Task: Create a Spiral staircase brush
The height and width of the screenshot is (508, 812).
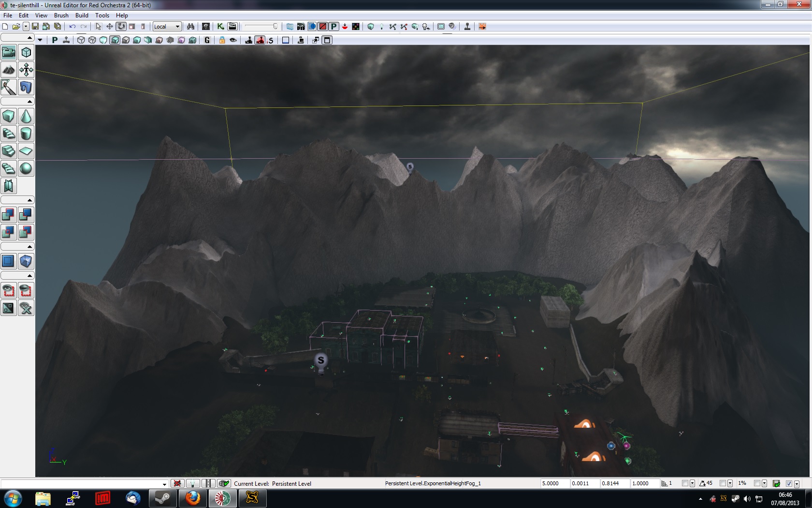Action: pos(9,168)
